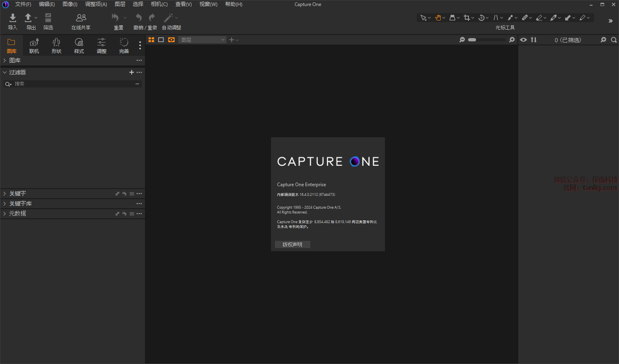Viewport: 619px width, 364px height.
Task: Switch to multi-view grid mode
Action: (x=151, y=40)
